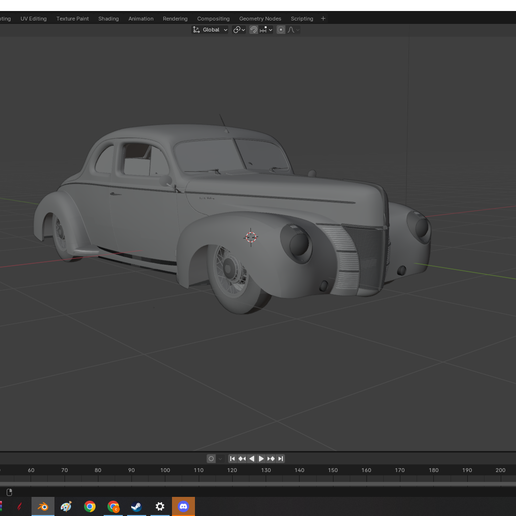
Task: Open auto keyframing options dropdown
Action: coord(220,459)
